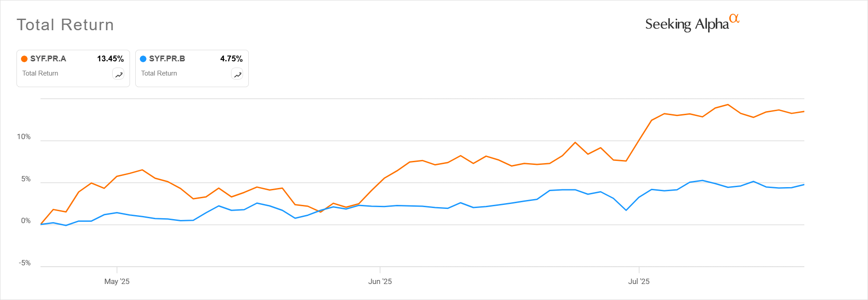Select the SYF.PR.A ticker label

[48, 58]
